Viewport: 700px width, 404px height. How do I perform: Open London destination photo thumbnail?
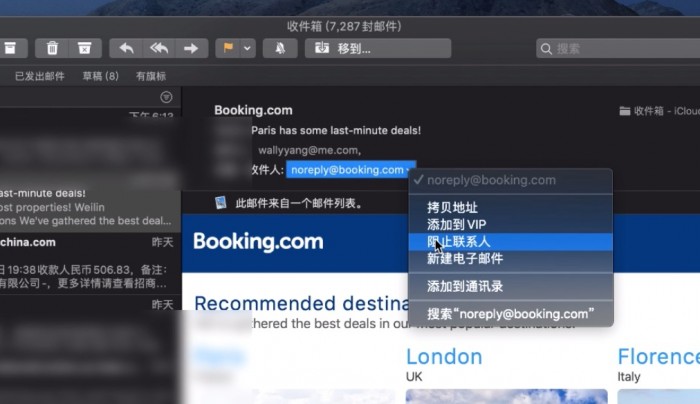tap(506, 396)
